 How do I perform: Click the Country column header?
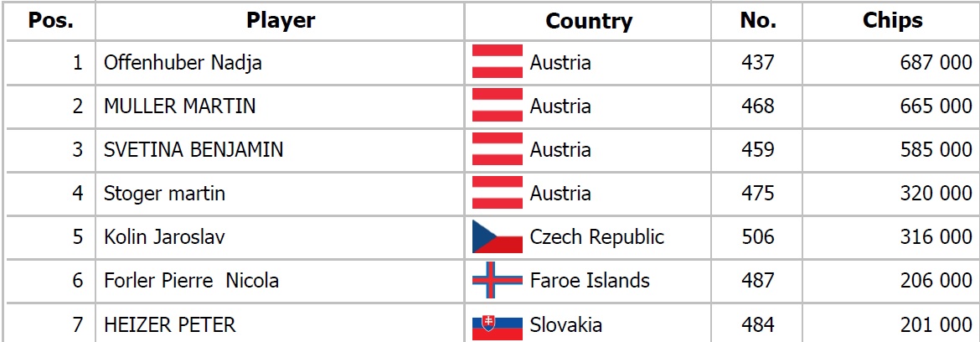[x=588, y=21]
